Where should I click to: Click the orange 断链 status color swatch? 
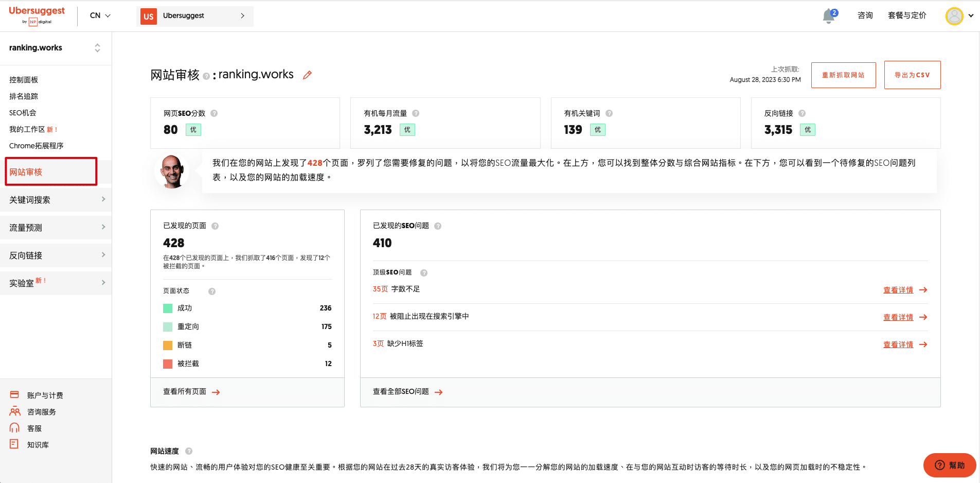(x=168, y=346)
